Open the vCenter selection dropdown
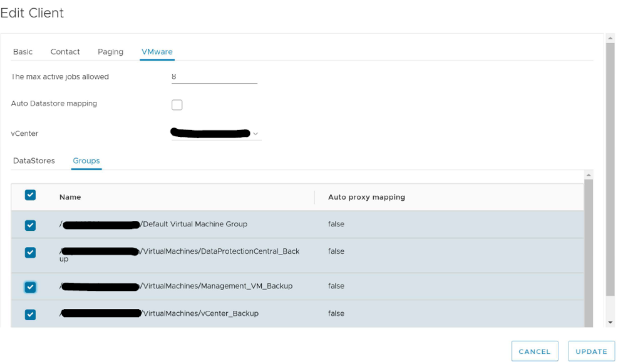 (255, 133)
